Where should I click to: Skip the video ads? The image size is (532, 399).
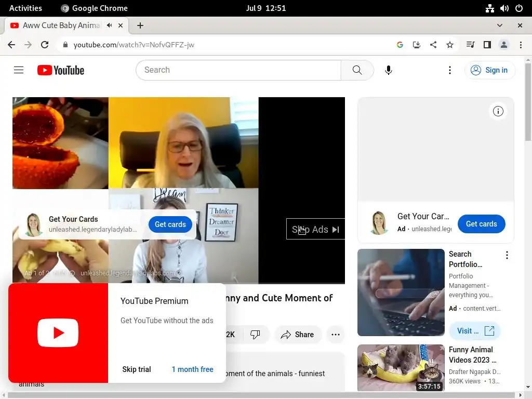point(315,229)
